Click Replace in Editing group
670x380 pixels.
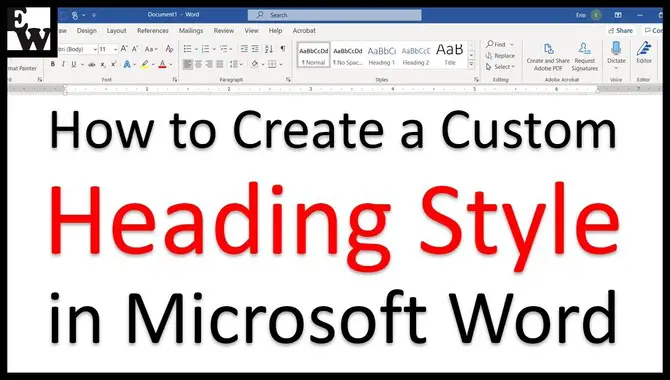[x=500, y=56]
